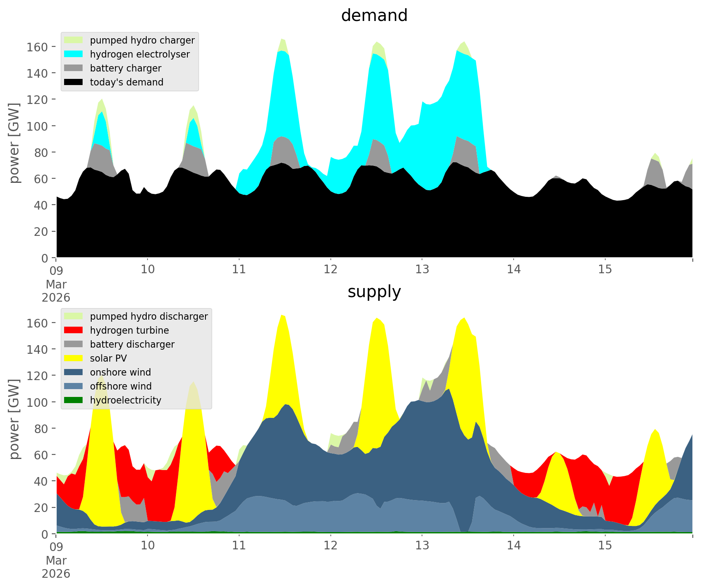
Task: Click the battery discharger legend swatch
Action: click(x=74, y=344)
